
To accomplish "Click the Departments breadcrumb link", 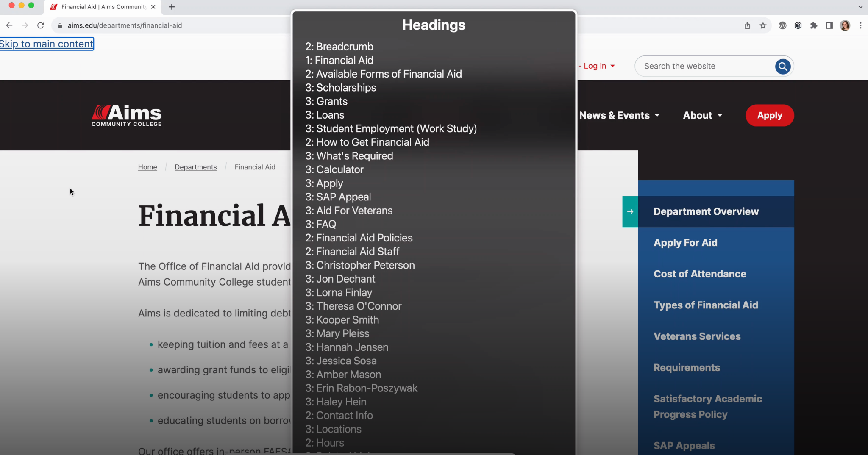I will click(x=196, y=167).
